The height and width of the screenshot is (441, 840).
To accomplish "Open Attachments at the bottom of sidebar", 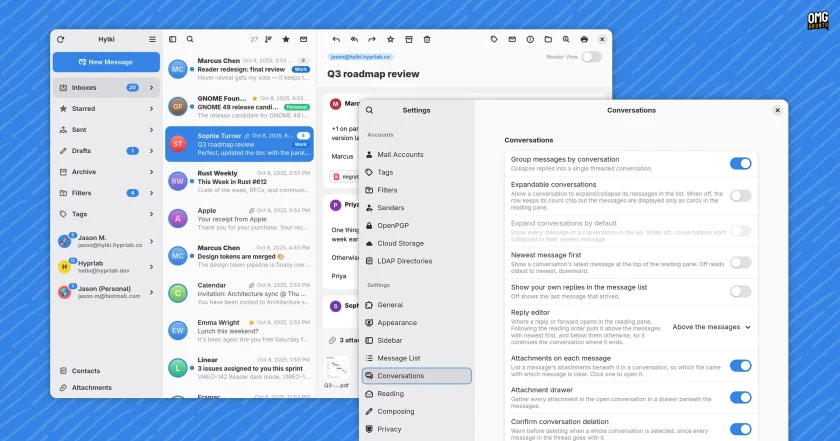I will pyautogui.click(x=106, y=387).
